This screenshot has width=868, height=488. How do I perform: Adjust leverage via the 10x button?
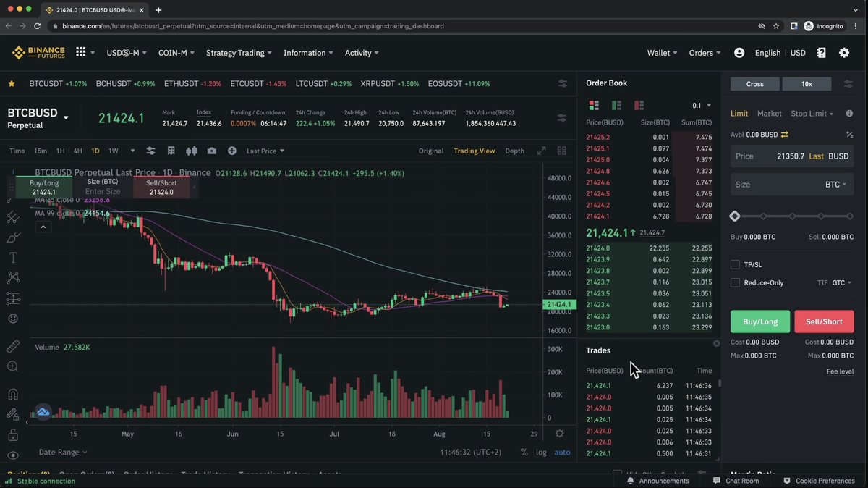807,84
